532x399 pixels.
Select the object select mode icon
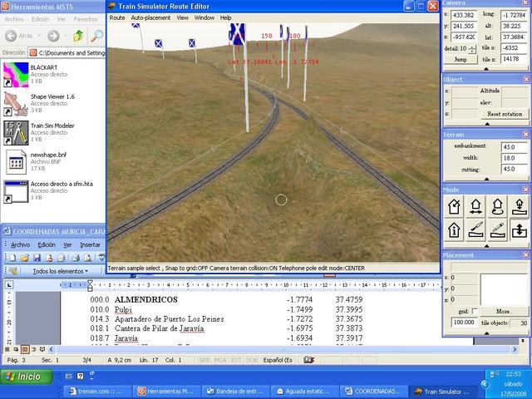coord(455,206)
